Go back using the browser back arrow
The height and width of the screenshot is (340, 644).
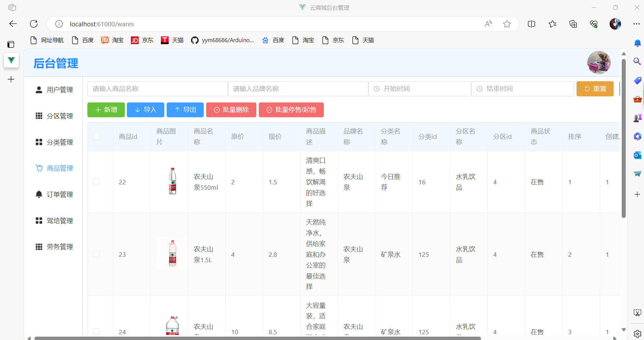pyautogui.click(x=13, y=24)
